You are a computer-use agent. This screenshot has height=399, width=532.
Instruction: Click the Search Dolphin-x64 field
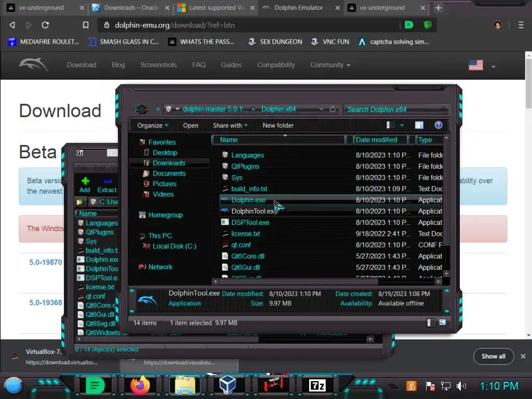[396, 109]
